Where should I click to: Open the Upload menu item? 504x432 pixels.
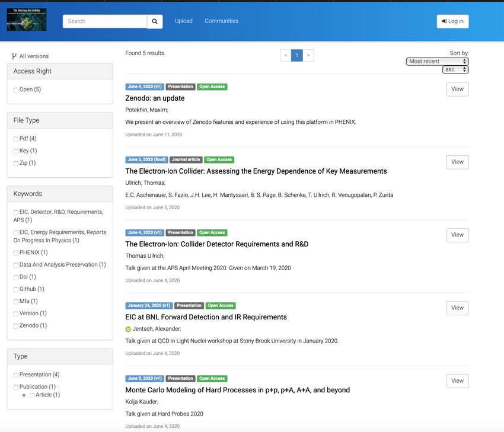point(183,21)
